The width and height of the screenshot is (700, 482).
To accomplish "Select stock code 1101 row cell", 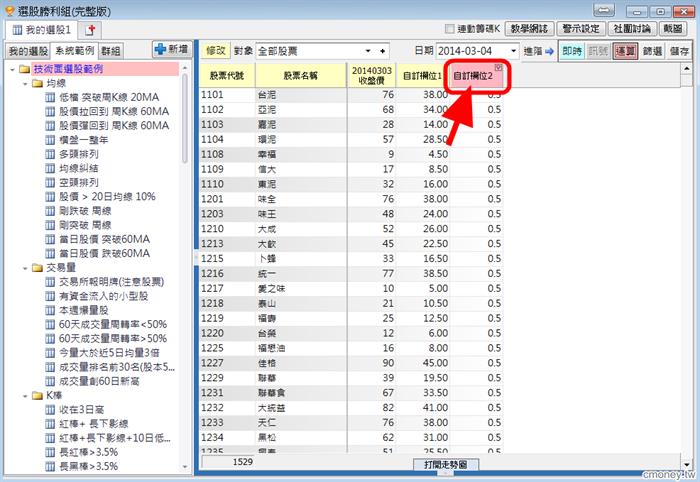I will click(227, 95).
